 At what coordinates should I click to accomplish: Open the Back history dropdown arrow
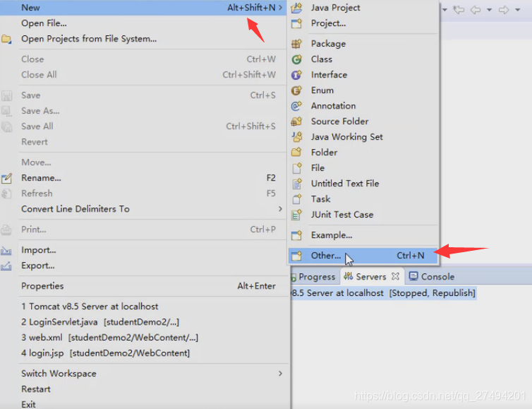click(489, 10)
